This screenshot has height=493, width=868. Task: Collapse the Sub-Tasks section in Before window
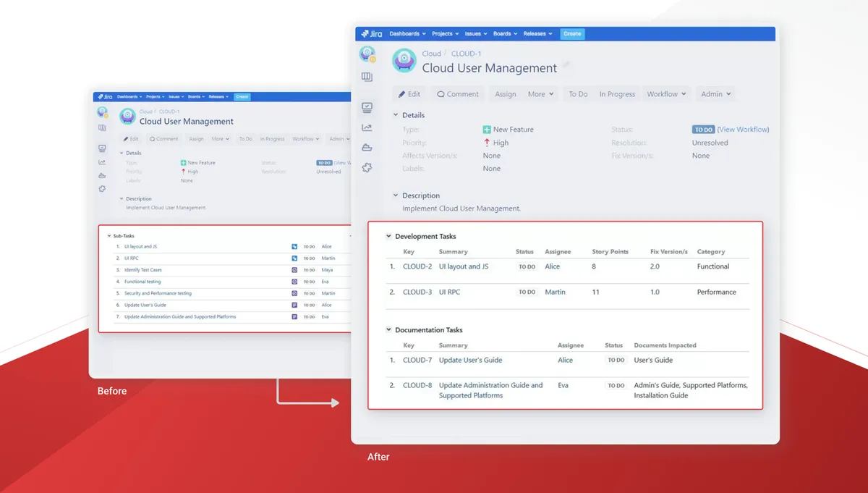tap(108, 236)
